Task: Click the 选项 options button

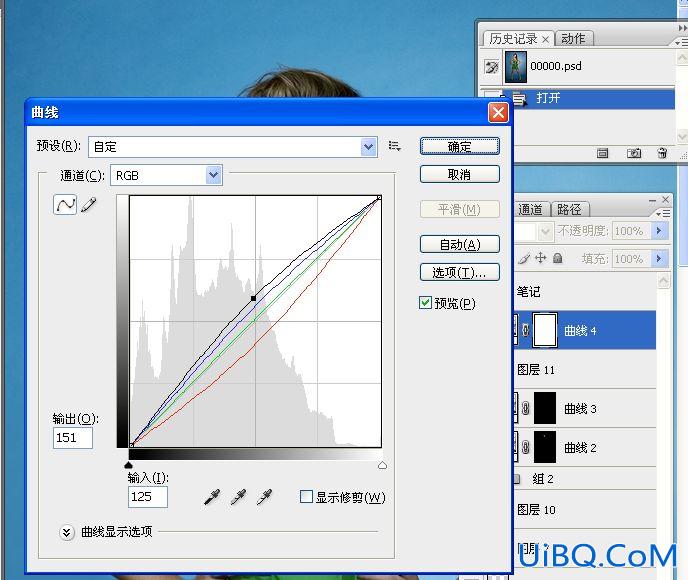Action: coord(459,272)
